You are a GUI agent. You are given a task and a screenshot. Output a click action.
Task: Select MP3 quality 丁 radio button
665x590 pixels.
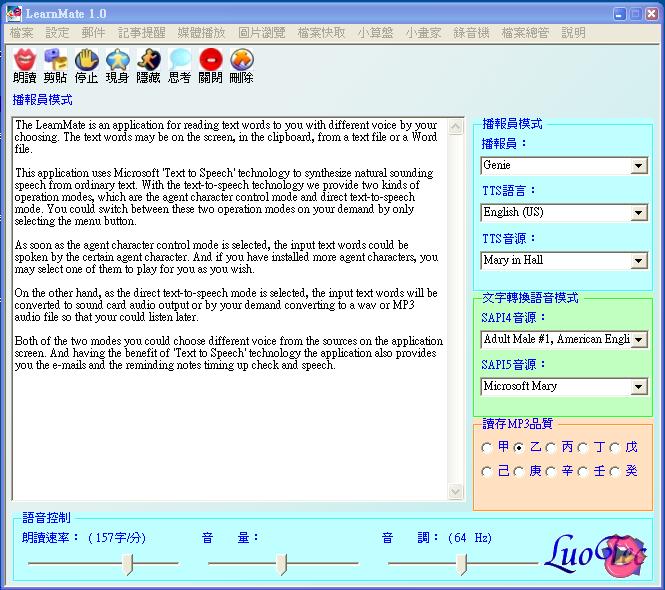(x=583, y=447)
